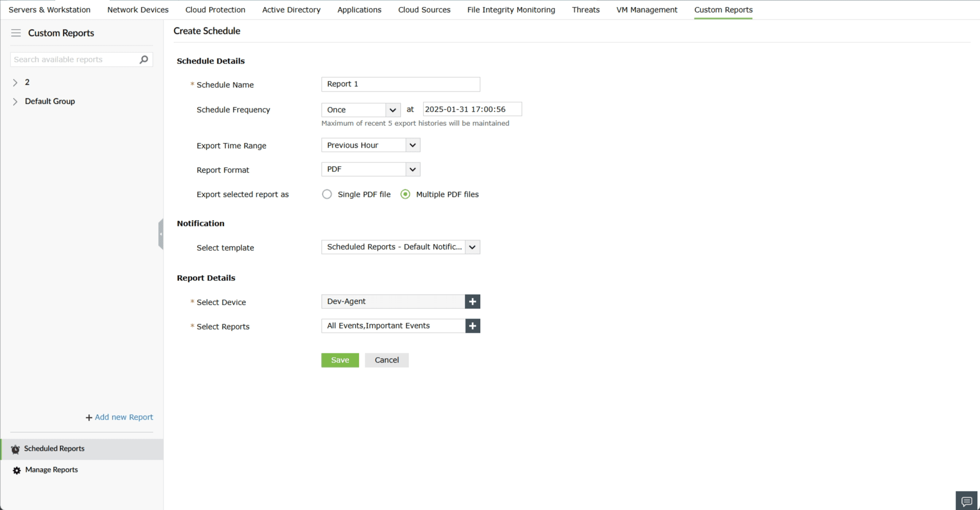Click the Default Group tree label
The image size is (980, 510).
[50, 102]
